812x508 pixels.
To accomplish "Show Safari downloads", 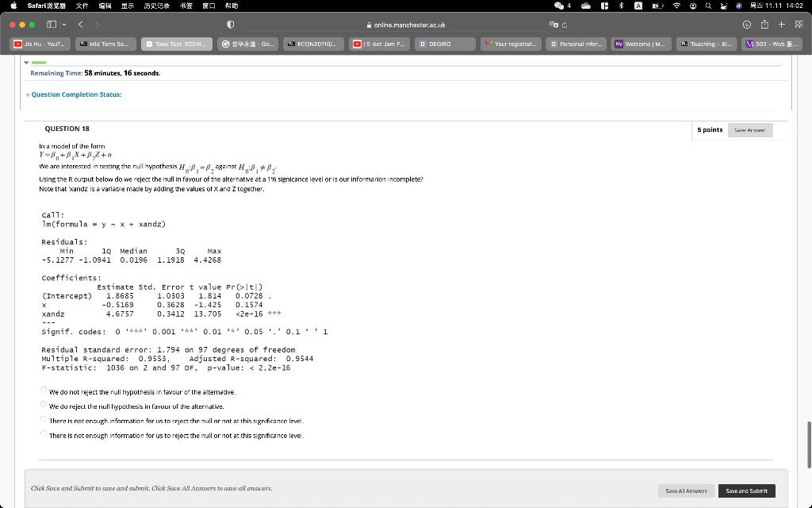I will pos(747,25).
